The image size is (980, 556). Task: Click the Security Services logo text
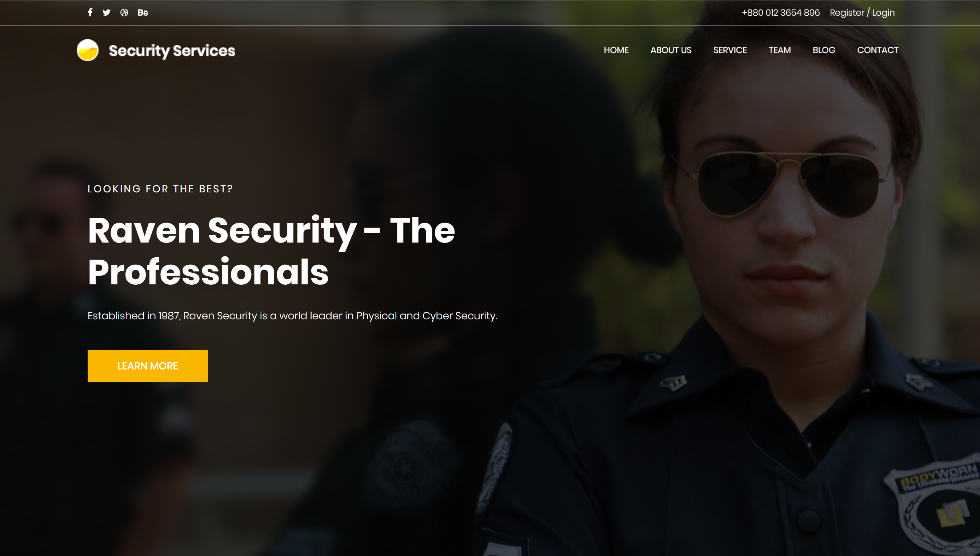[x=172, y=51]
